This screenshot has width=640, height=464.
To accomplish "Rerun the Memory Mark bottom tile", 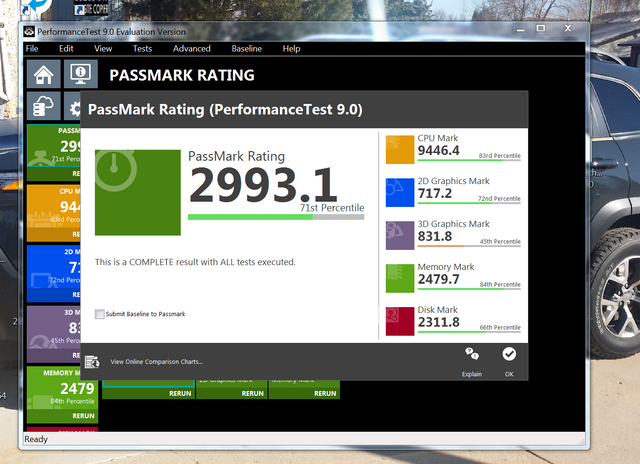I will point(325,393).
